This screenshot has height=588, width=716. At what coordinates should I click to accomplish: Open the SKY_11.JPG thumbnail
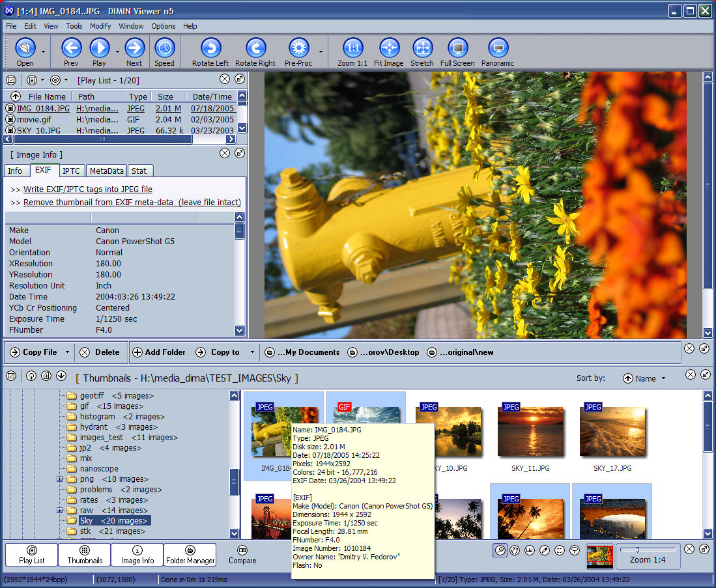coord(530,432)
